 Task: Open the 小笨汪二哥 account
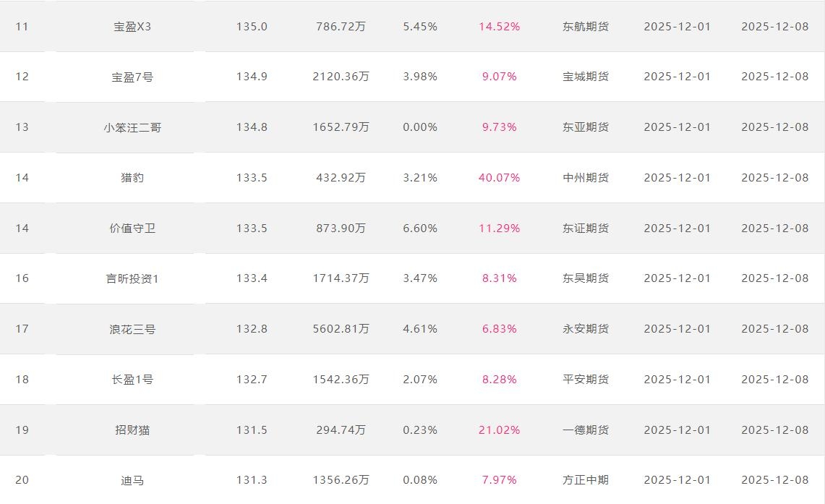tap(132, 127)
